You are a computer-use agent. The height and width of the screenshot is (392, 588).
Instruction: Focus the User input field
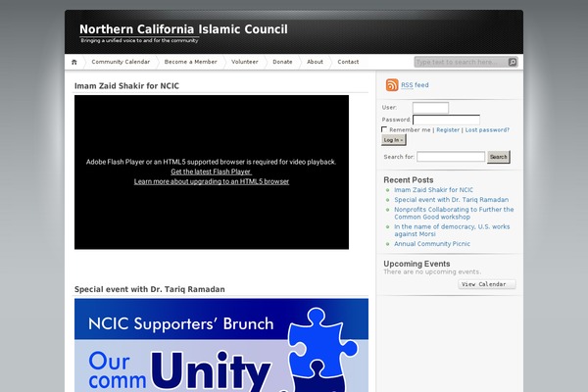(430, 108)
